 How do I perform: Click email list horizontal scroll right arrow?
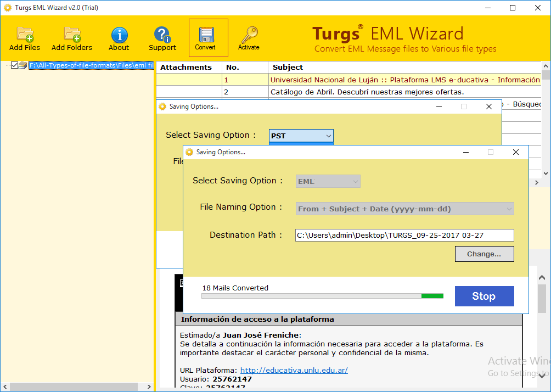(536, 182)
